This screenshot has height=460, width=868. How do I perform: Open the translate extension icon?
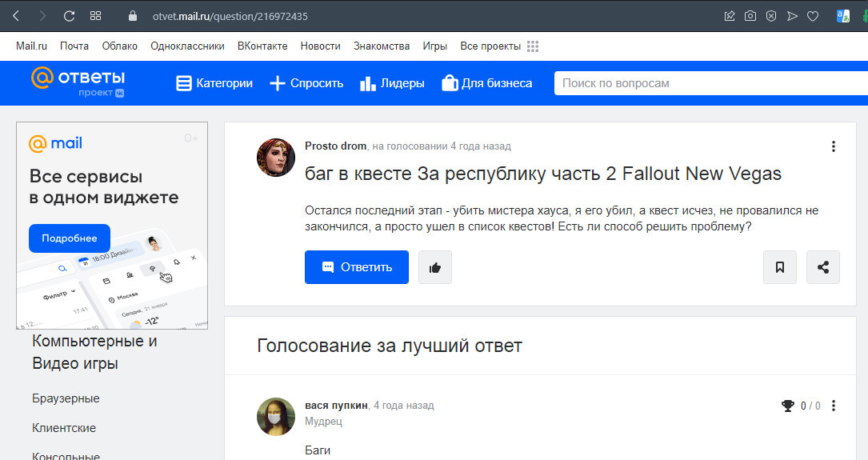[843, 16]
